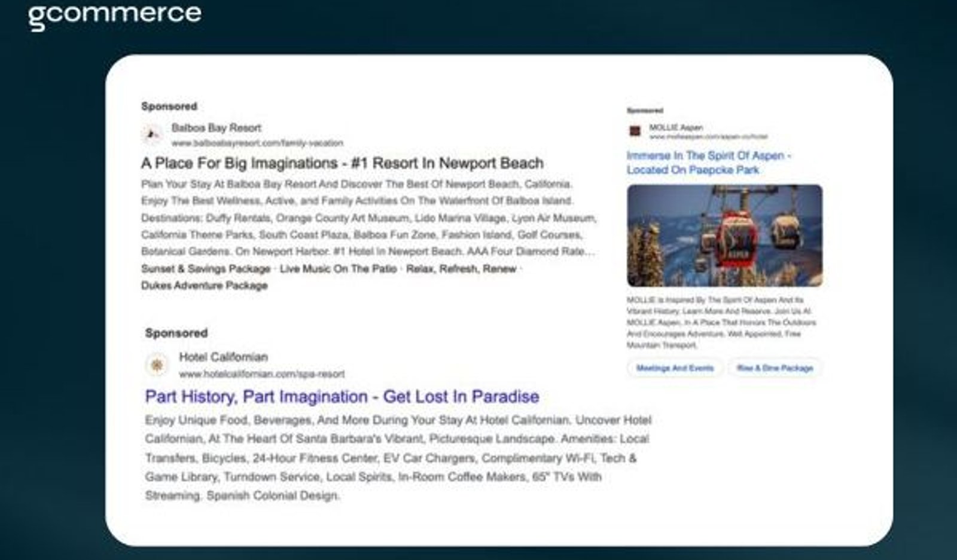The image size is (957, 560).
Task: Click the Relax, Refresh, Renew sitelink
Action: tap(461, 269)
